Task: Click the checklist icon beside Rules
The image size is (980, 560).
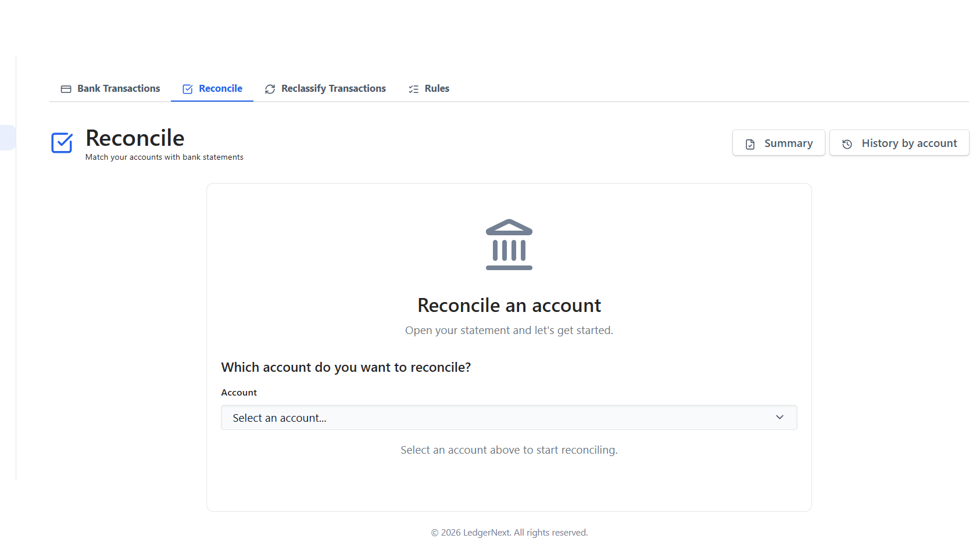Action: coord(413,88)
